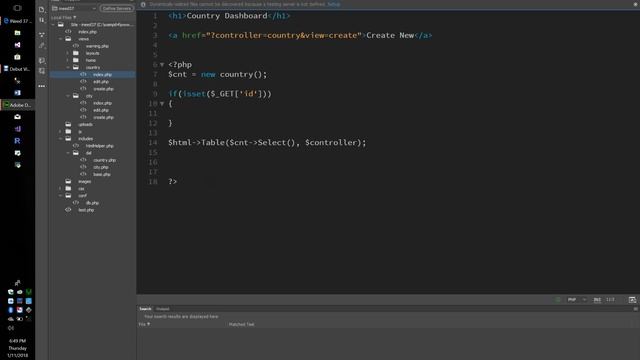The height and width of the screenshot is (360, 640).
Task: Collapse the city folder
Action: [x=68, y=96]
